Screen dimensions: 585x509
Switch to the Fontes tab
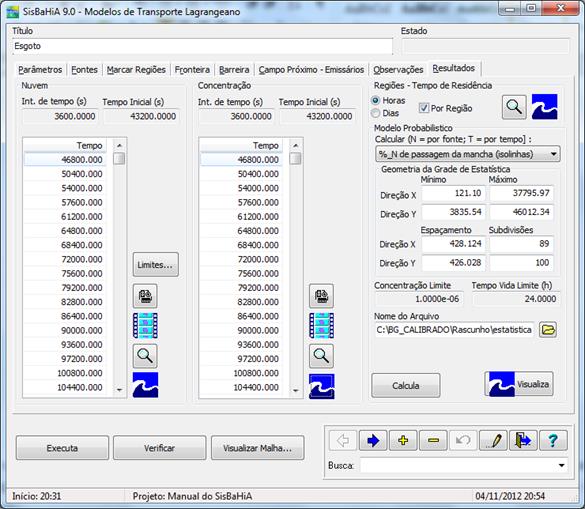coord(84,70)
